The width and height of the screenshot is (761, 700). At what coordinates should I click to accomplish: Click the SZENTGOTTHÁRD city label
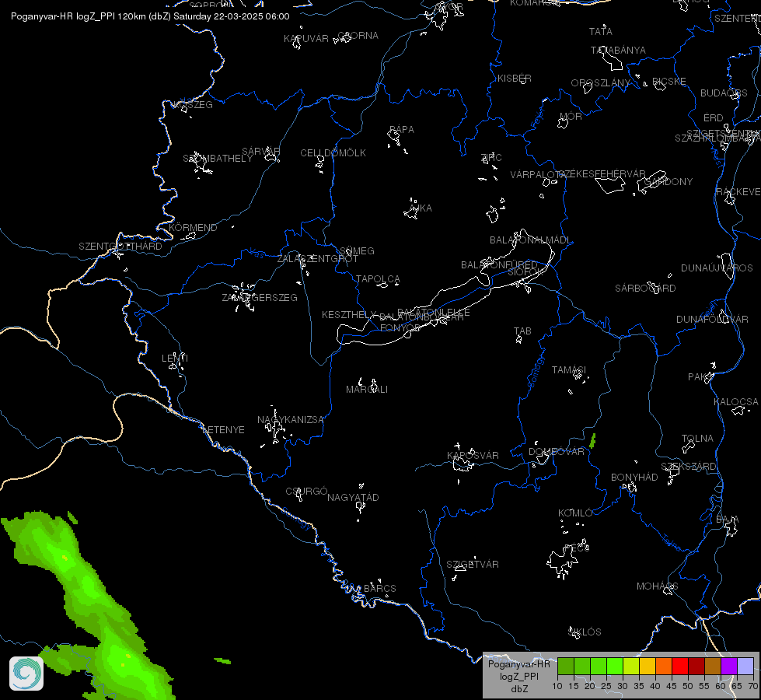[120, 247]
